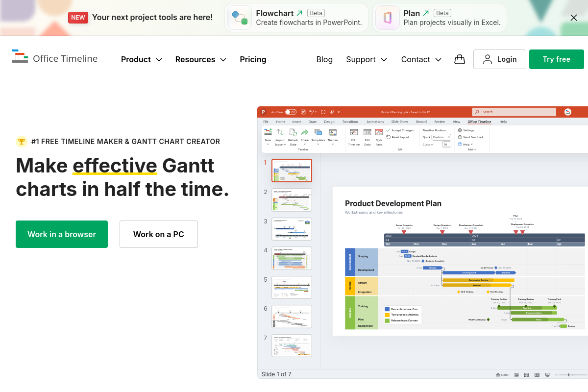
Task: Click the Custom position value field
Action: click(446, 145)
